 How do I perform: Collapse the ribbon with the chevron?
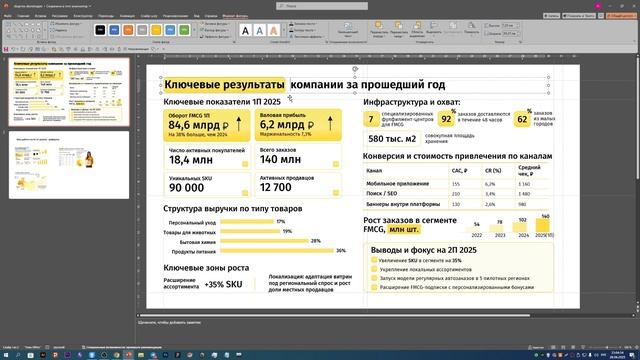point(634,41)
